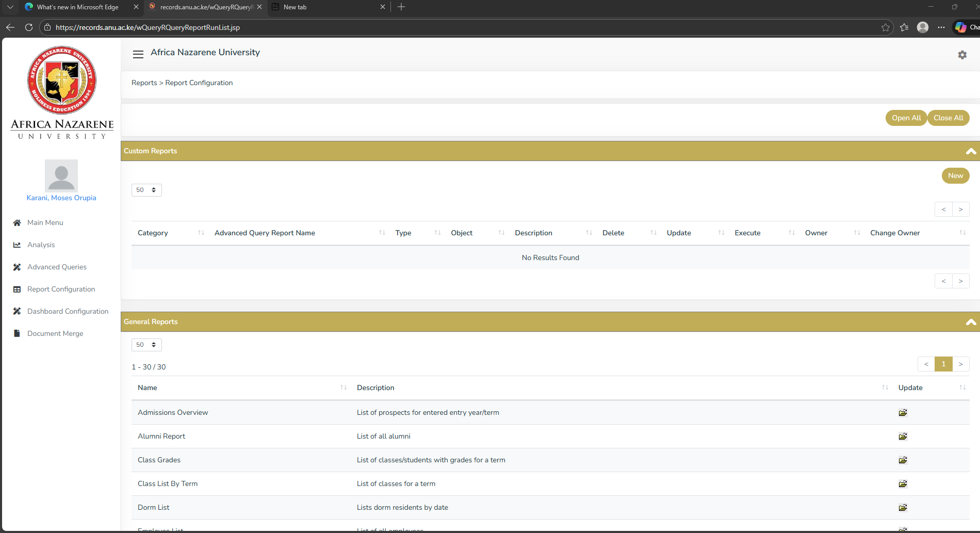
Task: Open Dashboard Configuration in sidebar
Action: click(68, 311)
